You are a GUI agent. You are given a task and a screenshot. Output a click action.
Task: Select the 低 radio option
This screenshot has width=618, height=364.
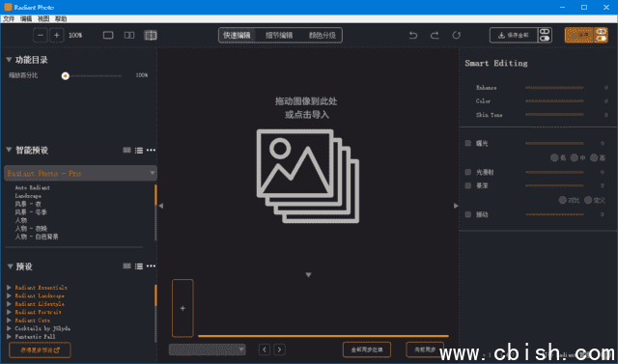click(x=554, y=158)
